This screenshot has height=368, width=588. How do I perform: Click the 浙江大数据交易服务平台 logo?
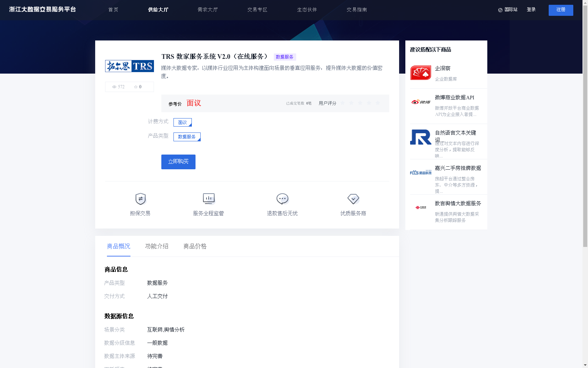[43, 10]
